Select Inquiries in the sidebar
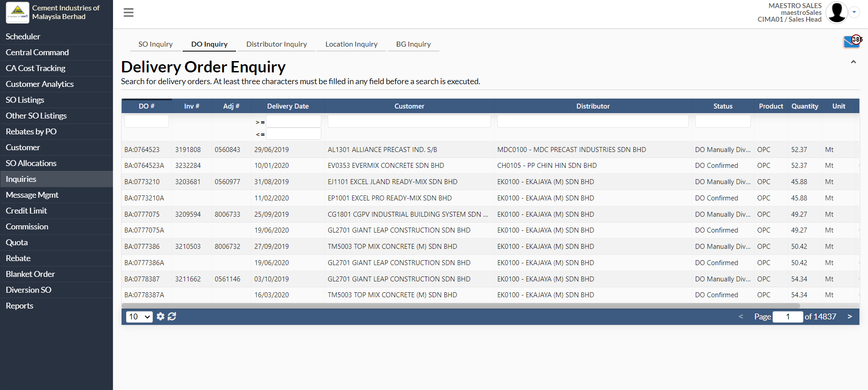 pyautogui.click(x=57, y=179)
